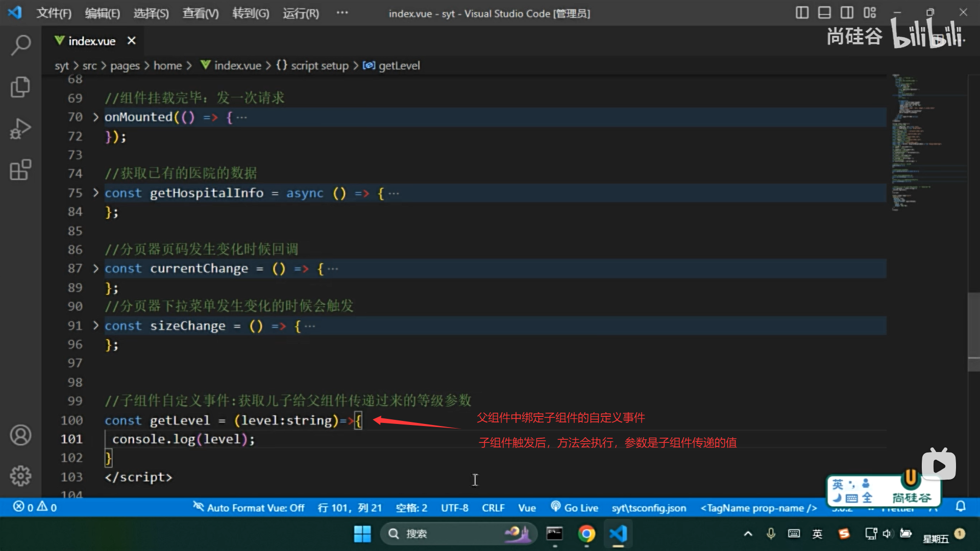Click Go Live in status bar

click(x=575, y=508)
